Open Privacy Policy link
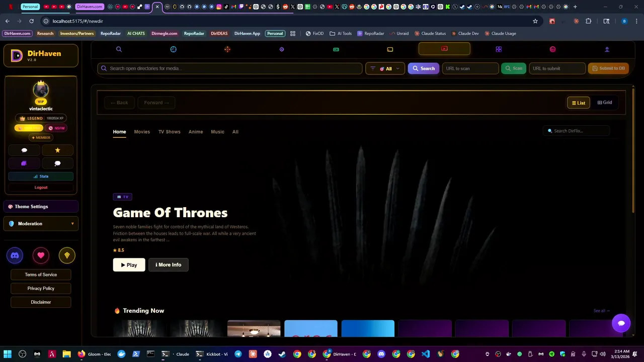 pyautogui.click(x=41, y=289)
